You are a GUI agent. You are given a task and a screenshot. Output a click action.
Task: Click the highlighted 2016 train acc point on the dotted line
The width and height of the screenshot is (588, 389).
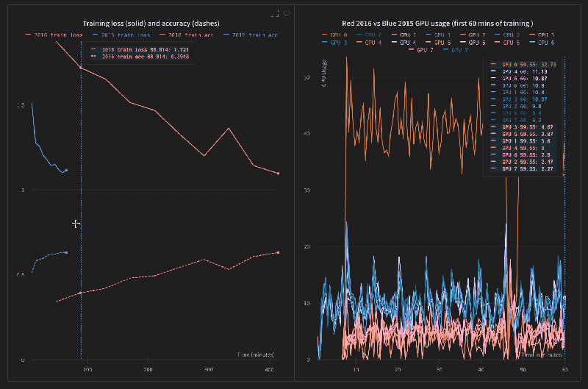81,293
